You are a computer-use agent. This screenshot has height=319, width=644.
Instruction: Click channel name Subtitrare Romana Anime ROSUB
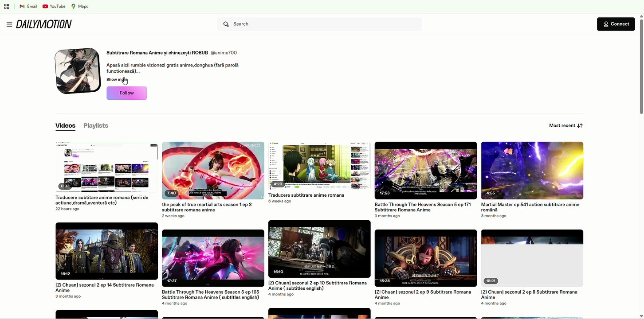[x=157, y=53]
